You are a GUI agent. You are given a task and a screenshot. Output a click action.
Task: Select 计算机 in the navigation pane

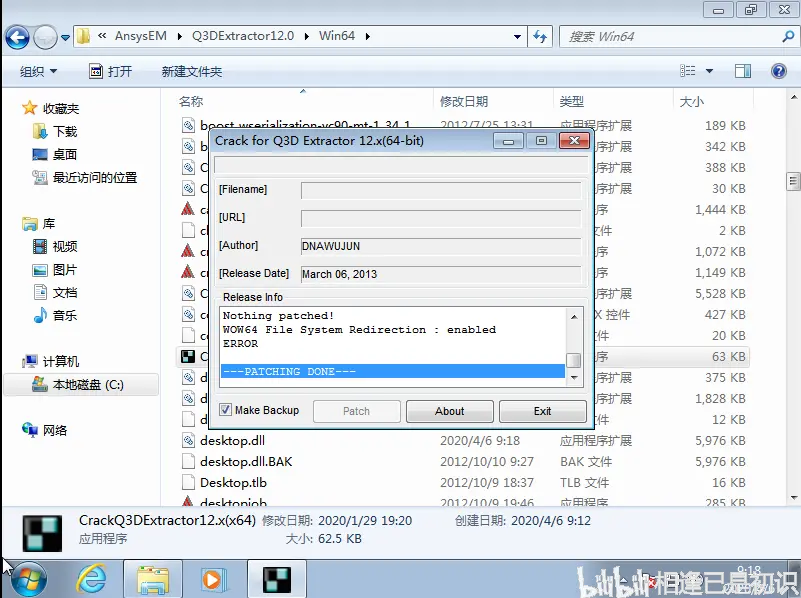[51, 362]
